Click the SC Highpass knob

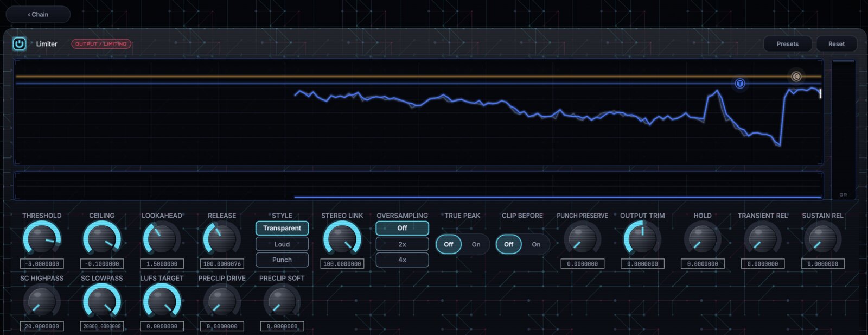(42, 301)
